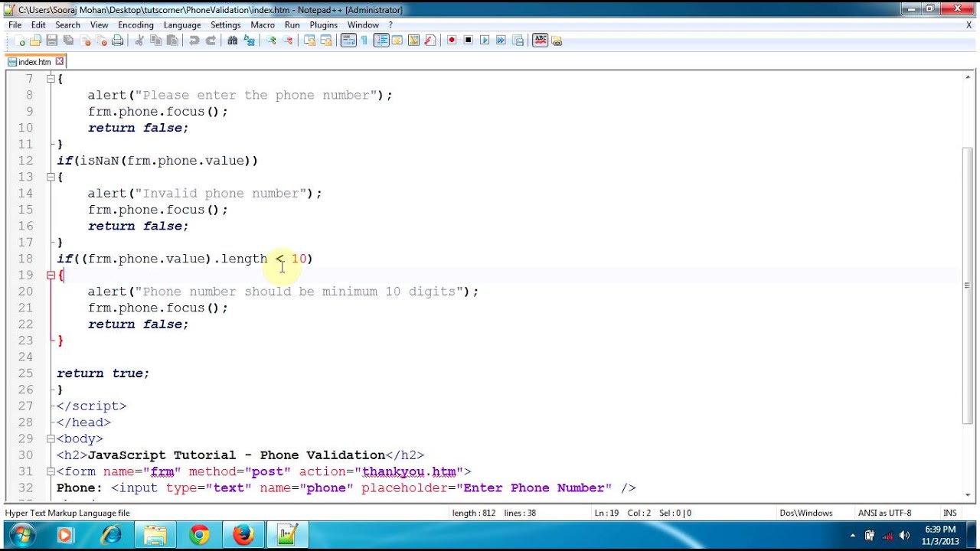Play back the recorded macro
This screenshot has height=551, width=980.
[x=485, y=40]
